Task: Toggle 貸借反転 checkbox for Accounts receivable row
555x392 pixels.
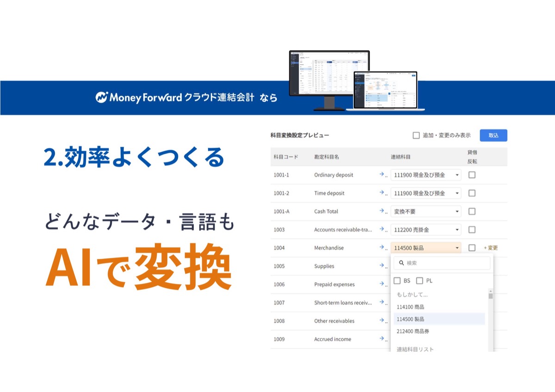Action: (x=472, y=230)
